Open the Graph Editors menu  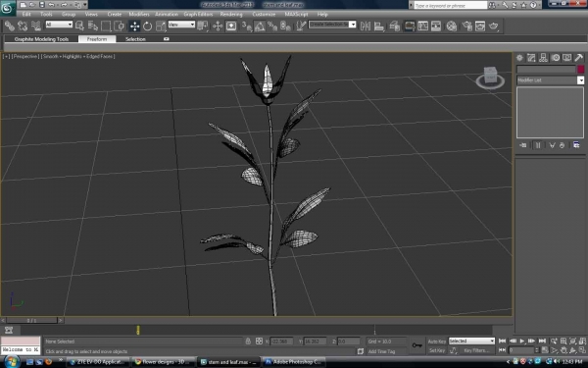198,15
